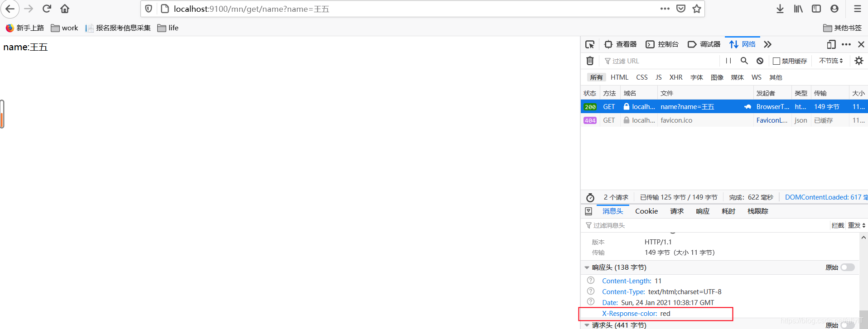Viewport: 868px width, 329px height.
Task: Go back to the previous page
Action: (x=10, y=9)
